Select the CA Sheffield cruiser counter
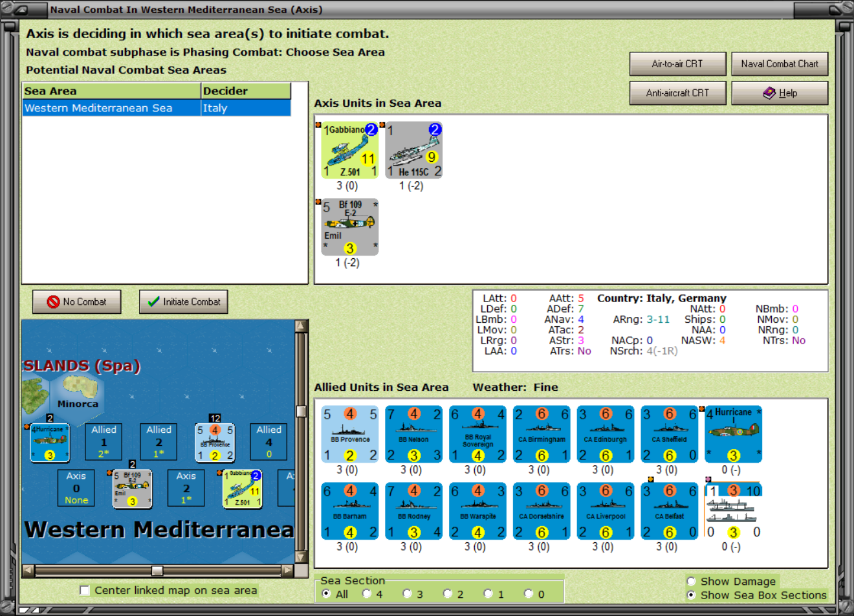This screenshot has height=616, width=854. pyautogui.click(x=670, y=434)
